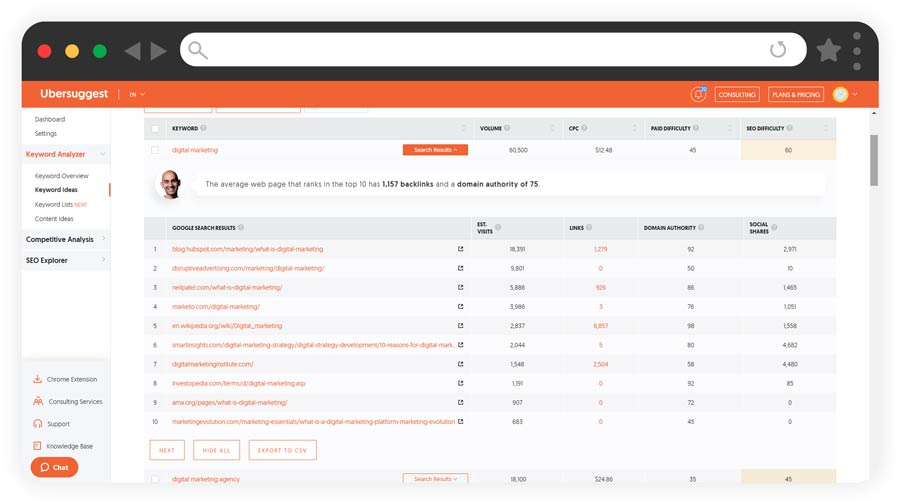Open external link for disruptiveadvertising.com result

click(460, 268)
